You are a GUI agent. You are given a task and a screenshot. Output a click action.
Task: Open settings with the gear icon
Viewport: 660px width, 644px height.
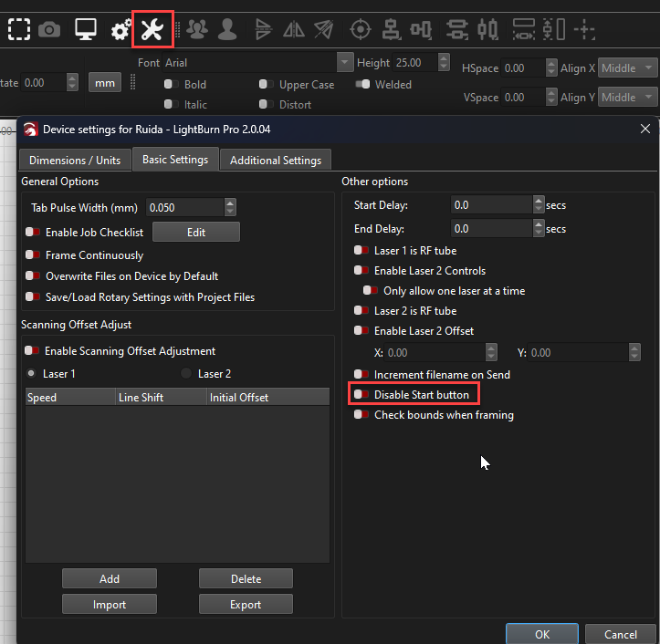[x=120, y=31]
